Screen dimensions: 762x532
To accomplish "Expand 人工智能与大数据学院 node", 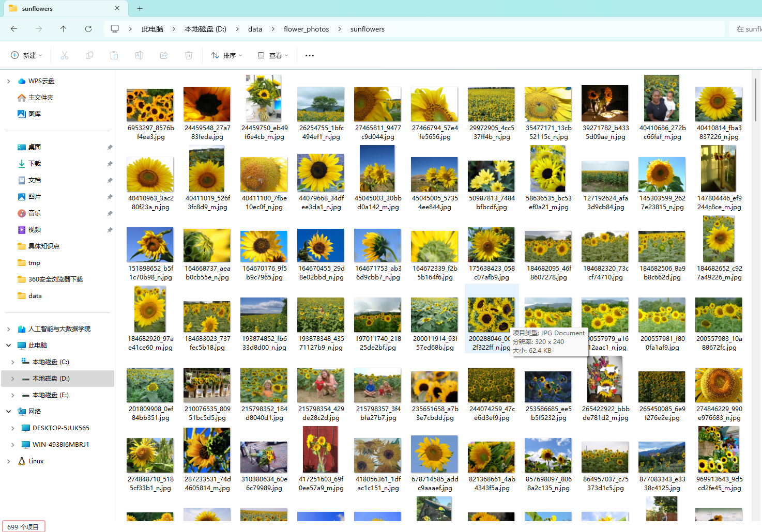I will tap(8, 329).
